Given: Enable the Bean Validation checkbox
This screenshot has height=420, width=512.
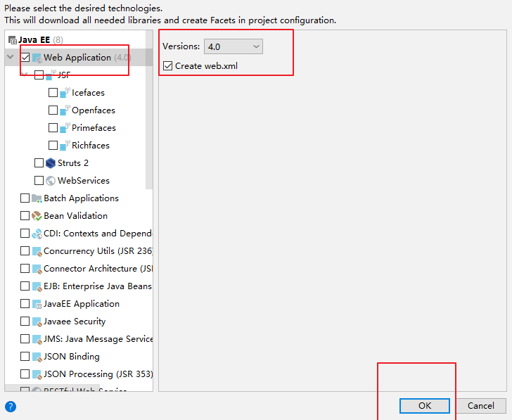Looking at the screenshot, I should pos(25,216).
